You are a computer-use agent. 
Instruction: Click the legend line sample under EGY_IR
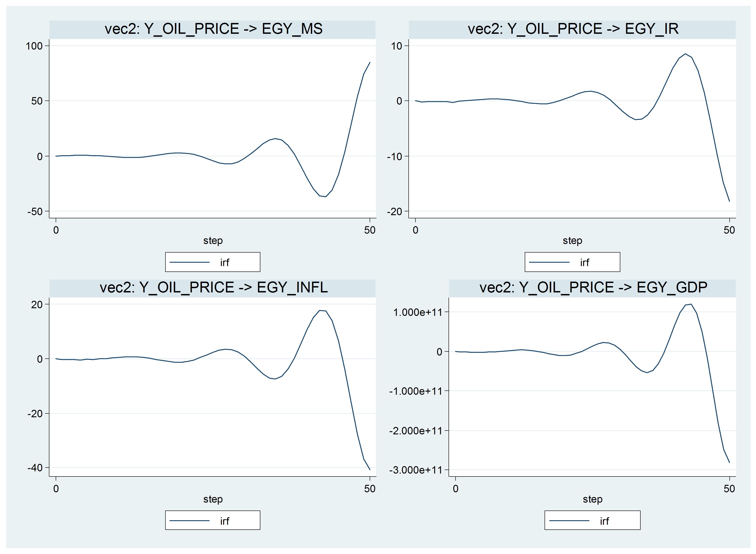(549, 262)
